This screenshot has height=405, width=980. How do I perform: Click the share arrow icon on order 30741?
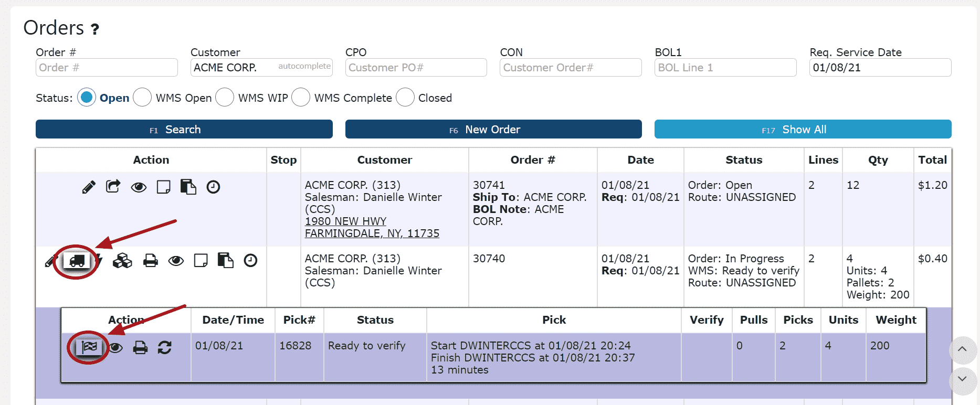click(113, 187)
